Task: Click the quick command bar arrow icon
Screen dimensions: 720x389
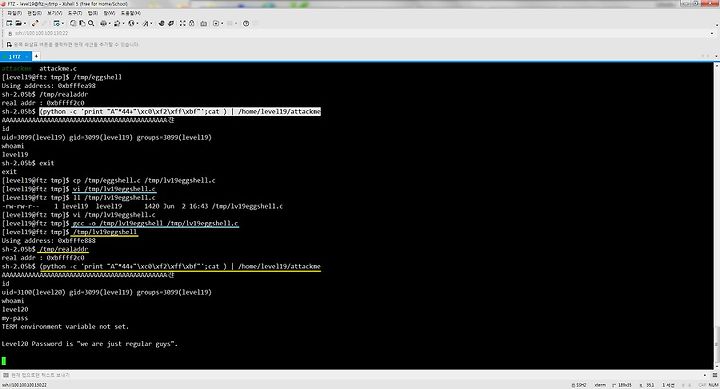Action: coord(9,45)
